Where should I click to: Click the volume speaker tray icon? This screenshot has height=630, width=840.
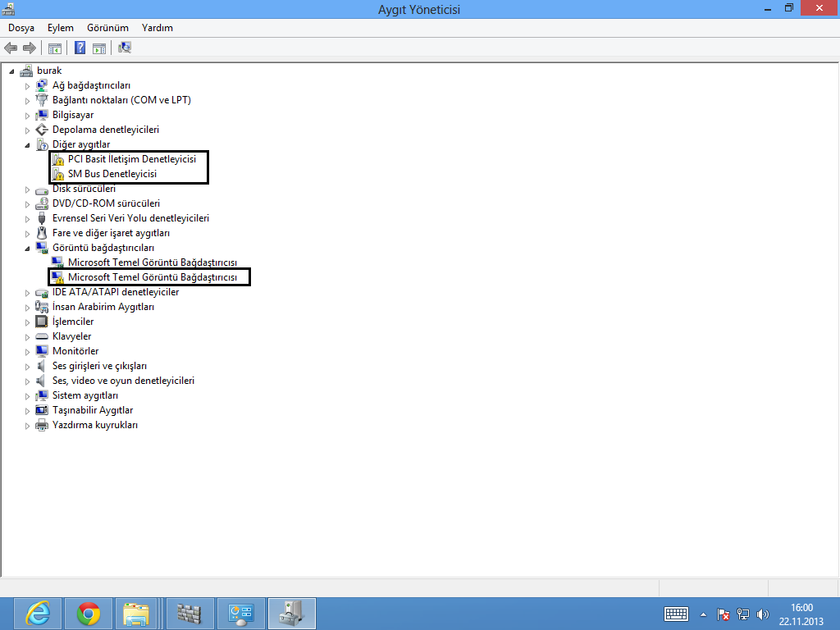tap(762, 614)
